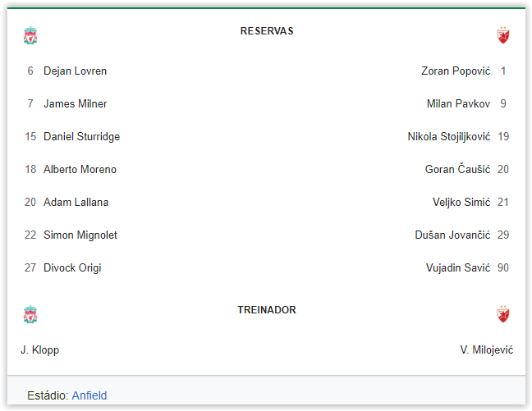Open the Anfield stadium link
The image size is (532, 411).
[89, 395]
